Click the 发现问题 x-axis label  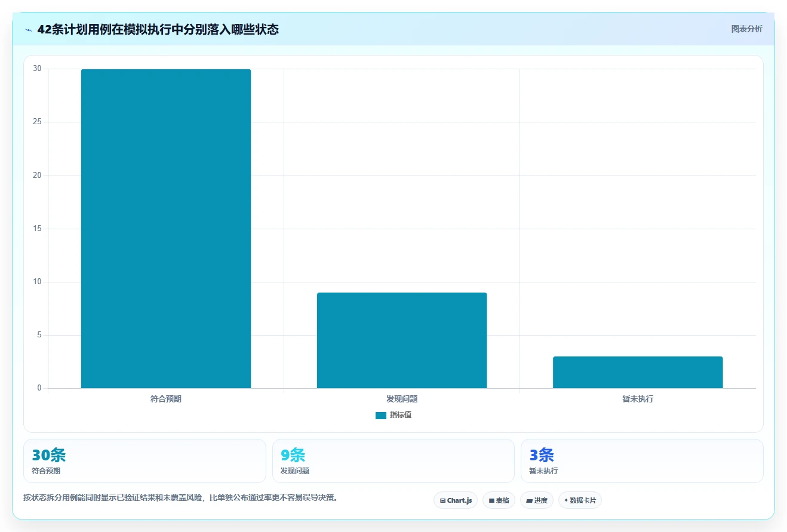pos(402,399)
